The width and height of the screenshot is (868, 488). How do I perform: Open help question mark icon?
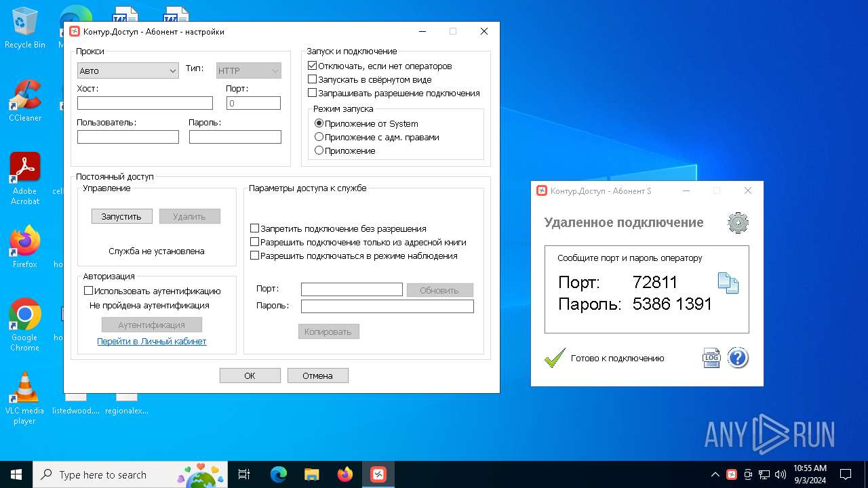738,358
